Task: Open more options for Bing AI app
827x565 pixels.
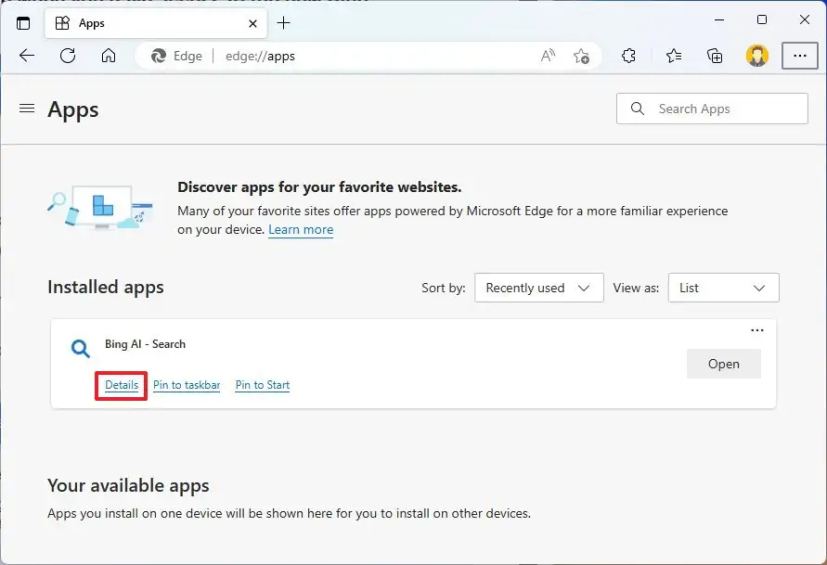Action: (757, 330)
